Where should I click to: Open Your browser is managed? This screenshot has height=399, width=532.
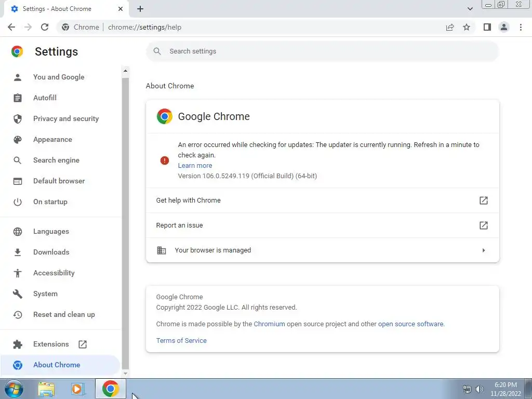point(322,250)
